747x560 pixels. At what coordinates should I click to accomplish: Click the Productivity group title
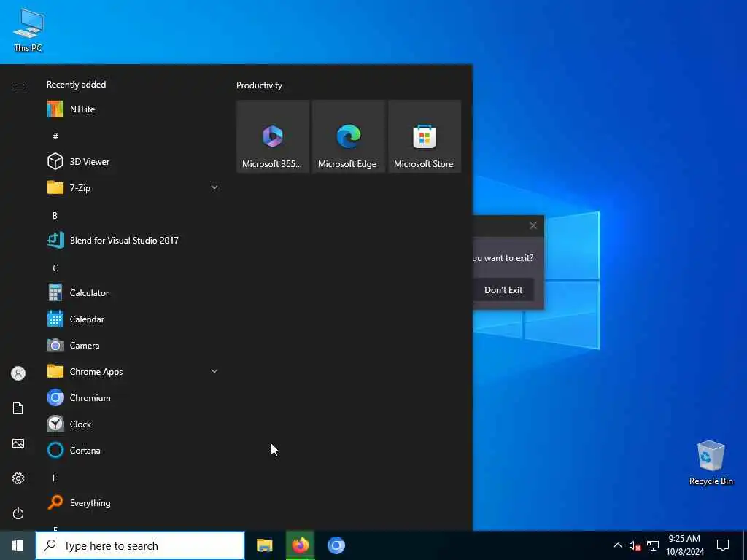click(259, 85)
